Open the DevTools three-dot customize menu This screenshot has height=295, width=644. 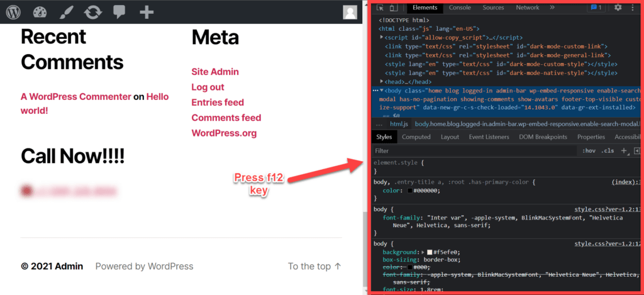point(633,8)
